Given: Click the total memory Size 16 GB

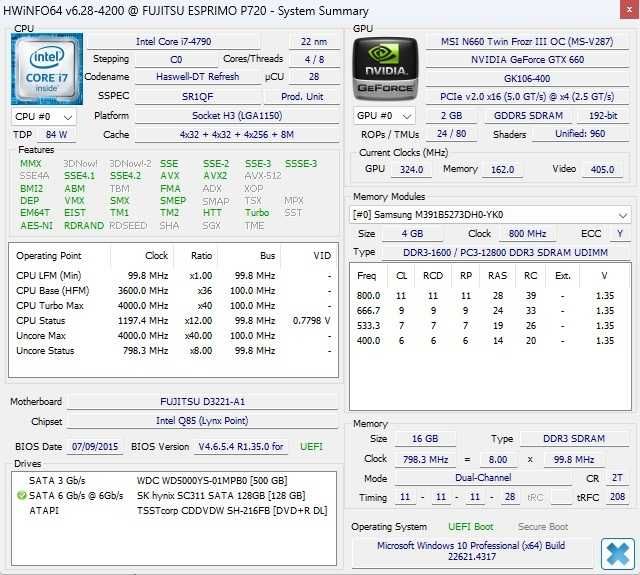Looking at the screenshot, I should (425, 439).
